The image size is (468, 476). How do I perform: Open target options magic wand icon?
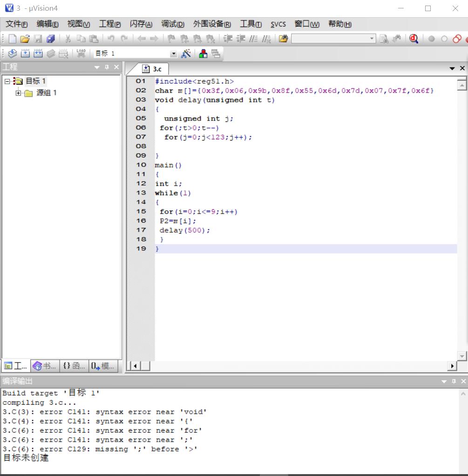click(186, 54)
